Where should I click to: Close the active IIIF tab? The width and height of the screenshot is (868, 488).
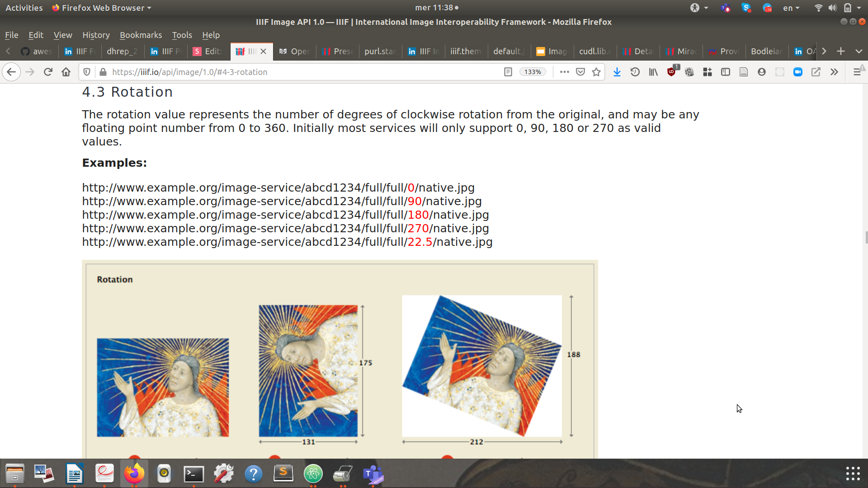click(x=263, y=51)
